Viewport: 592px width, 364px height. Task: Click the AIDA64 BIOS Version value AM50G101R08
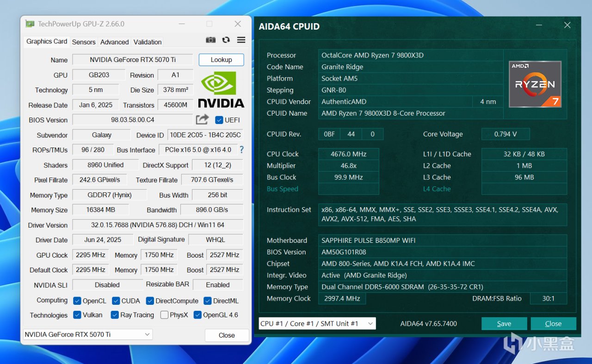[x=443, y=252]
